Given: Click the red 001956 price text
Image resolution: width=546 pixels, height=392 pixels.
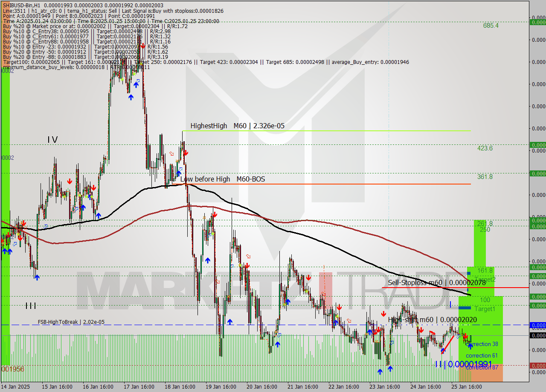Looking at the screenshot, I should point(12,369).
